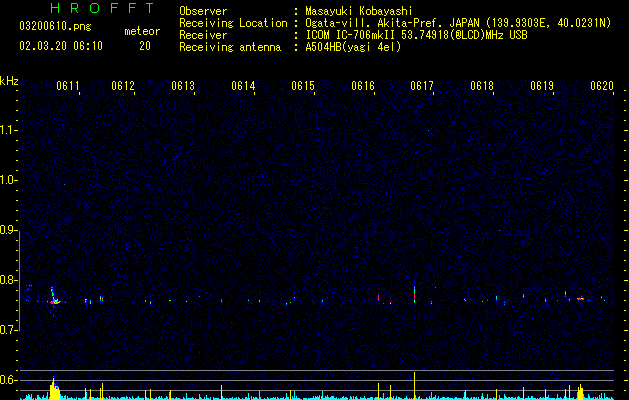The image size is (629, 400).
Task: Click the 0618 time marker
Action: tap(482, 85)
